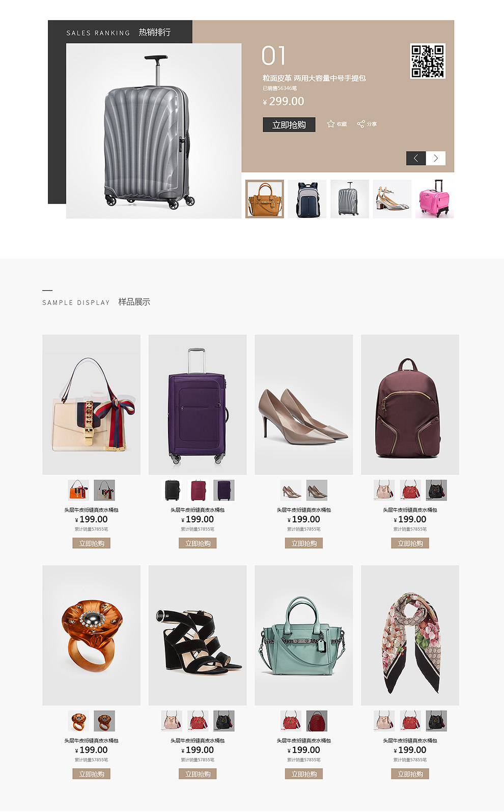Select the blue backpack ranking thumbnail
This screenshot has width=504, height=812.
(307, 199)
